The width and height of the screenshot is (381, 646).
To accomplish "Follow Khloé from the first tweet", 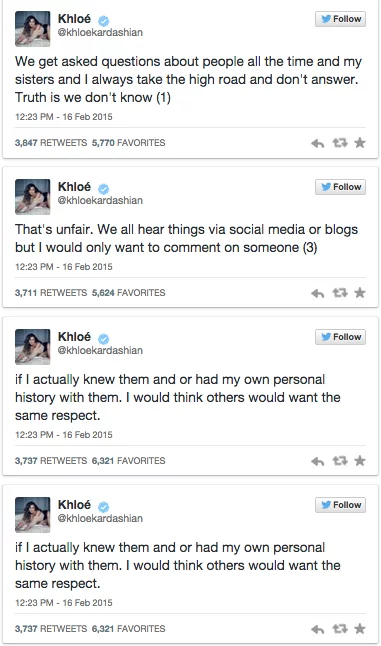I will pos(340,19).
